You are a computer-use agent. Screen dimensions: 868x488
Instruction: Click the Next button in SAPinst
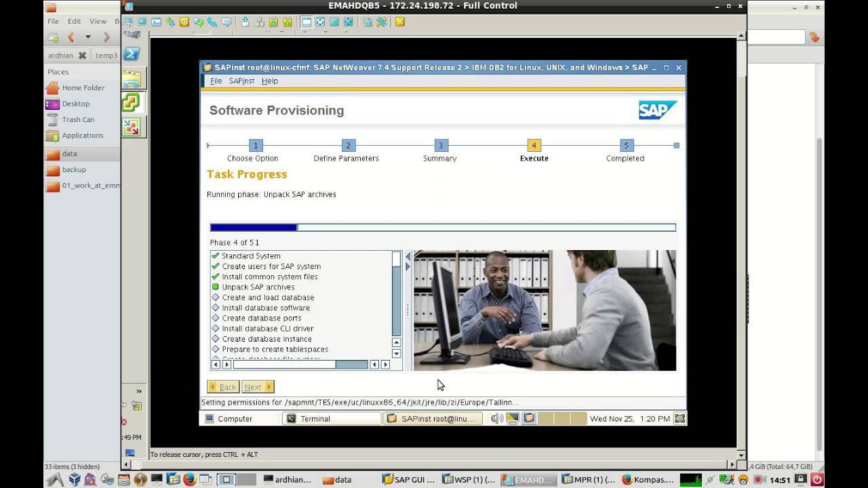tap(258, 387)
